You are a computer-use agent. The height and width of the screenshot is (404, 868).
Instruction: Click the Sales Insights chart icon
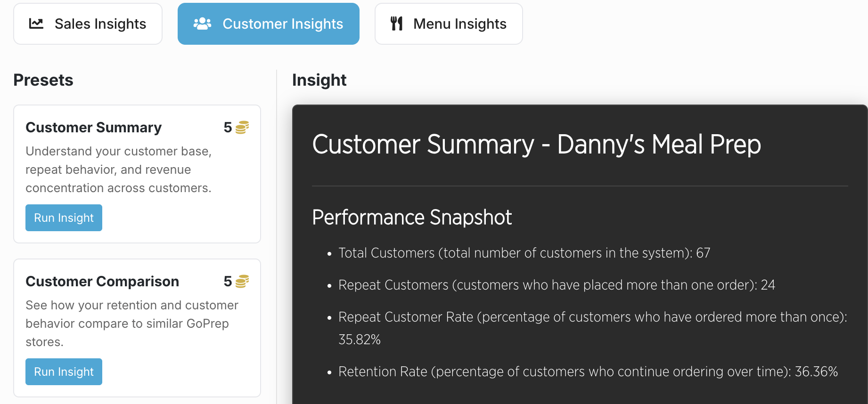(36, 24)
